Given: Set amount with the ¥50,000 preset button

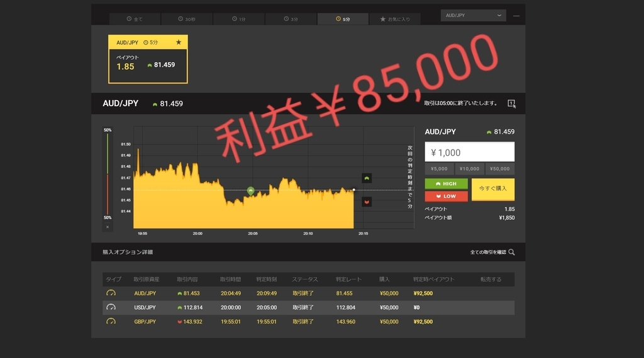Looking at the screenshot, I should [500, 168].
